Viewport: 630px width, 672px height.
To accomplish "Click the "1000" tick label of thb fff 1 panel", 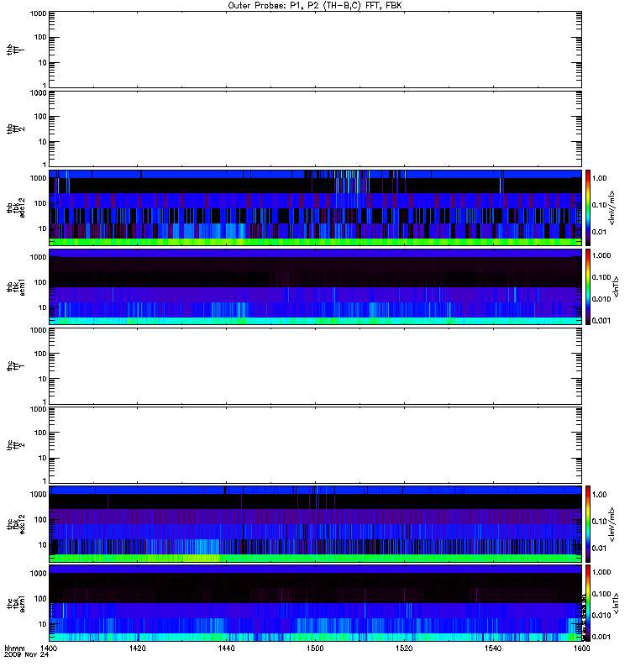I will (x=38, y=13).
